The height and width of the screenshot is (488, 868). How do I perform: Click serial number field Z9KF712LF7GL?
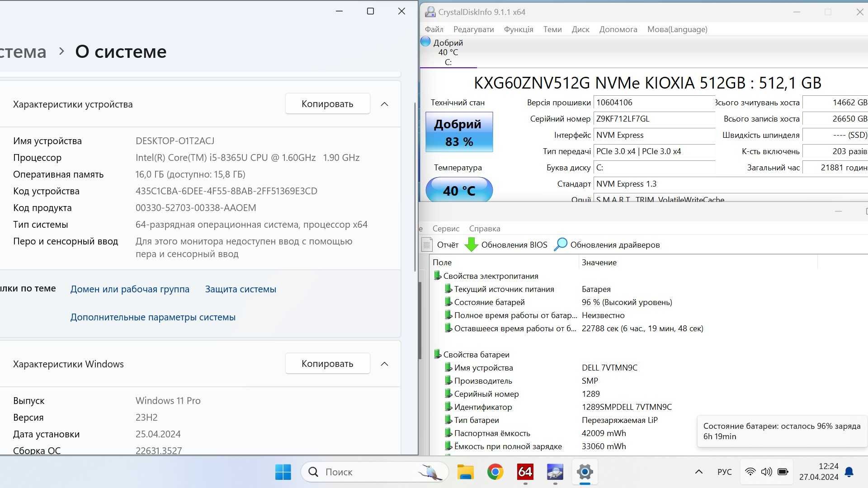click(x=654, y=119)
